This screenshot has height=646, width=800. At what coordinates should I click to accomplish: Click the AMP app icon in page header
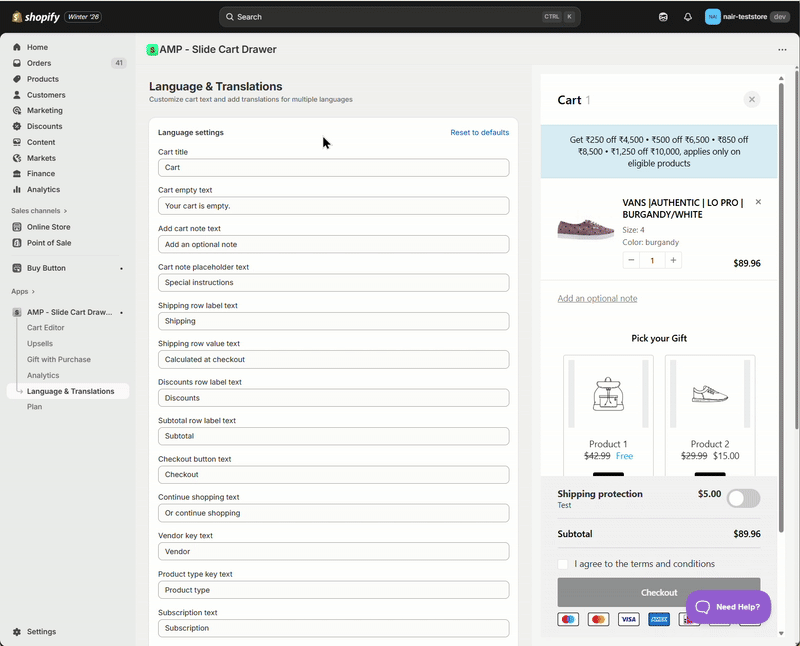click(152, 49)
